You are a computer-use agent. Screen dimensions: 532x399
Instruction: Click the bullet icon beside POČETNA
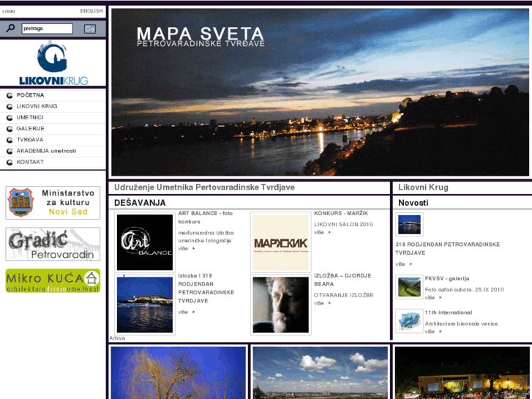pos(10,95)
